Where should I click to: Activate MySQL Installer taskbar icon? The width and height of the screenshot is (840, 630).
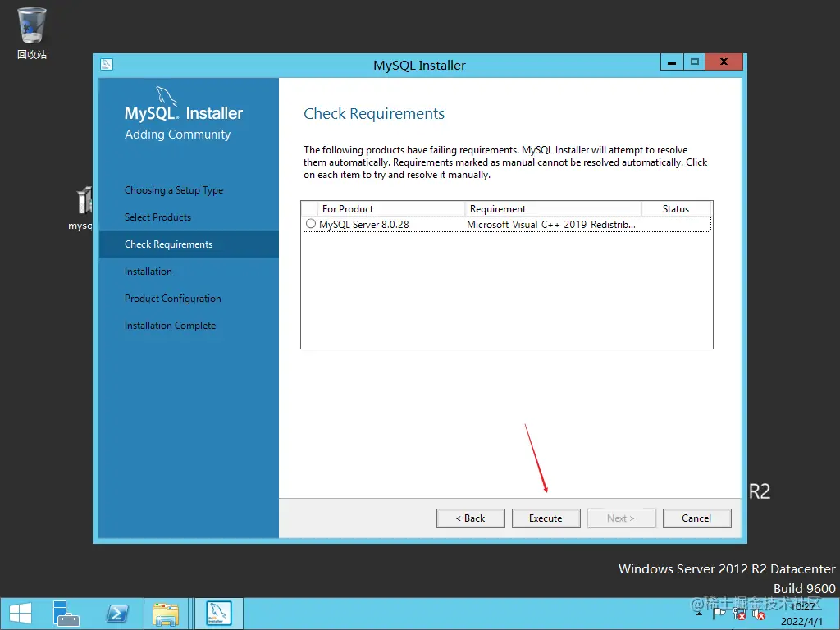(218, 614)
